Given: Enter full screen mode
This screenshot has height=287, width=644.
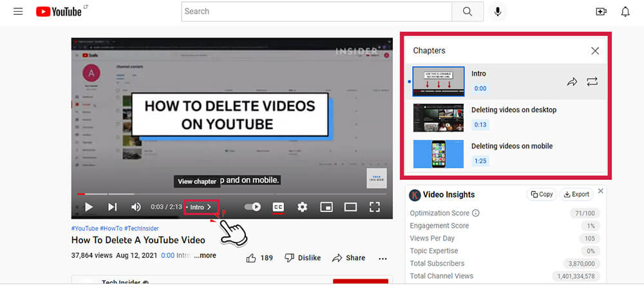Looking at the screenshot, I should point(375,207).
